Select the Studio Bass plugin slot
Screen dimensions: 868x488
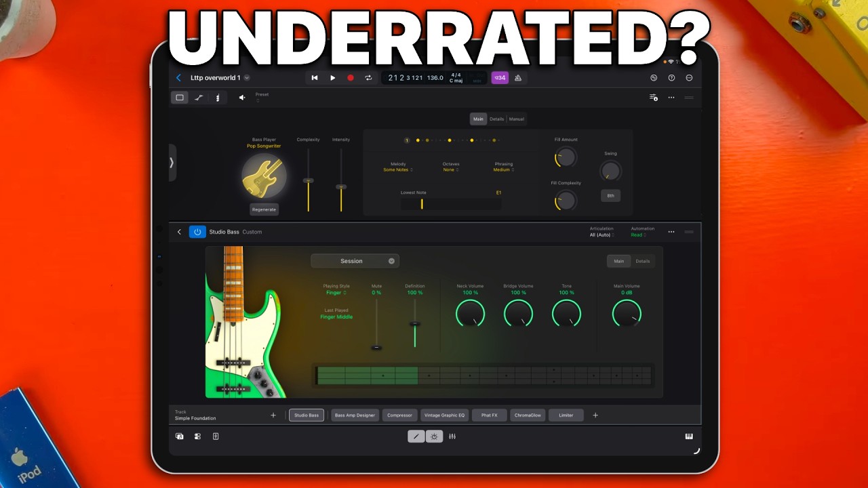[x=307, y=415]
